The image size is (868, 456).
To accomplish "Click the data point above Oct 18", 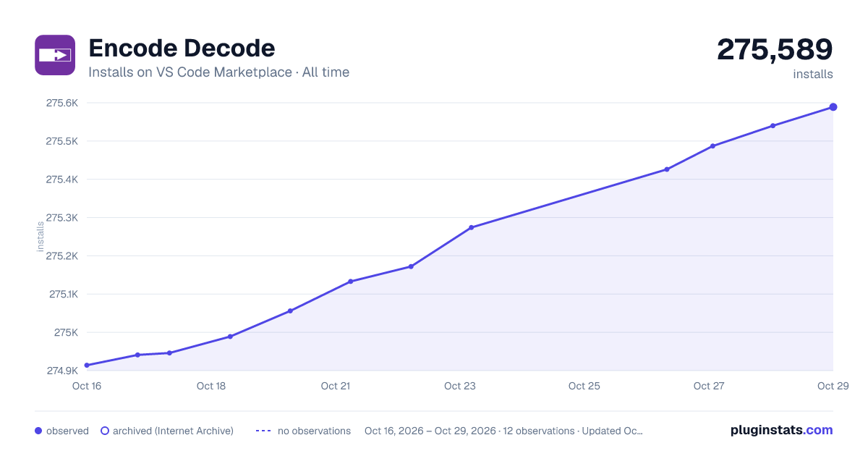I will 230,337.
